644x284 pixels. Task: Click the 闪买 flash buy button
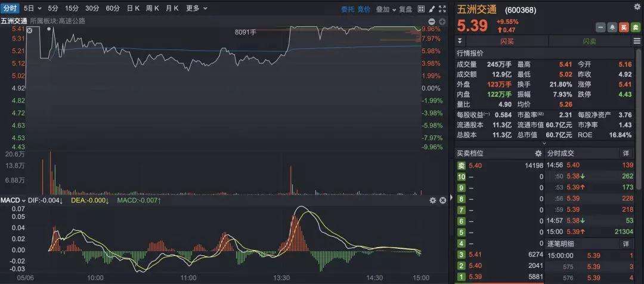507,41
